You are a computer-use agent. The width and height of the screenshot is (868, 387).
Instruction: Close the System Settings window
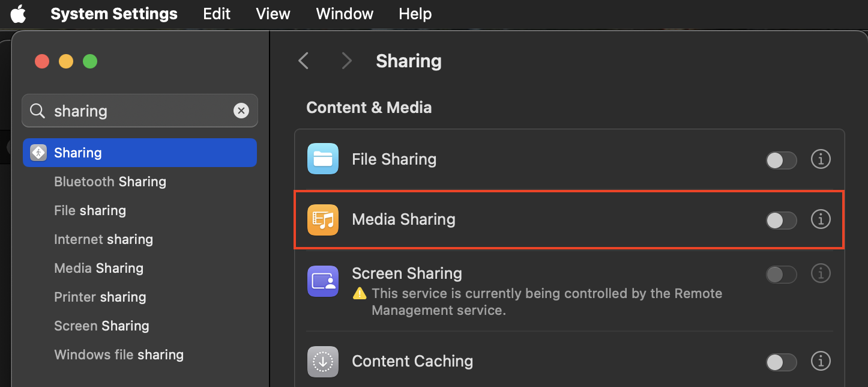point(42,61)
